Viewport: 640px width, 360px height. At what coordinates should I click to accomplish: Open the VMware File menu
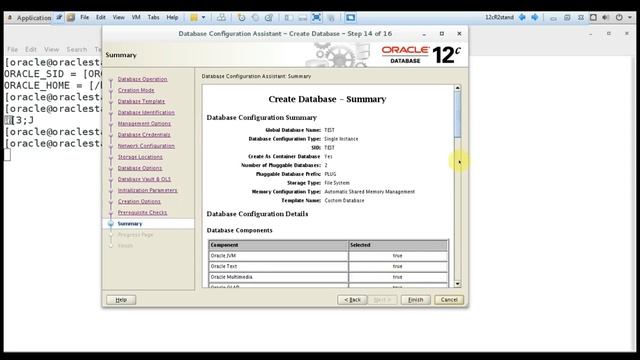tap(84, 17)
